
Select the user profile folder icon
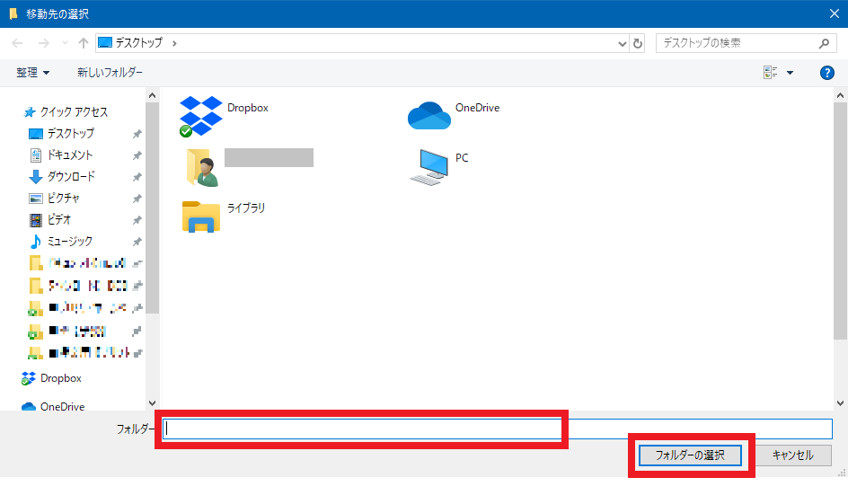tap(201, 166)
